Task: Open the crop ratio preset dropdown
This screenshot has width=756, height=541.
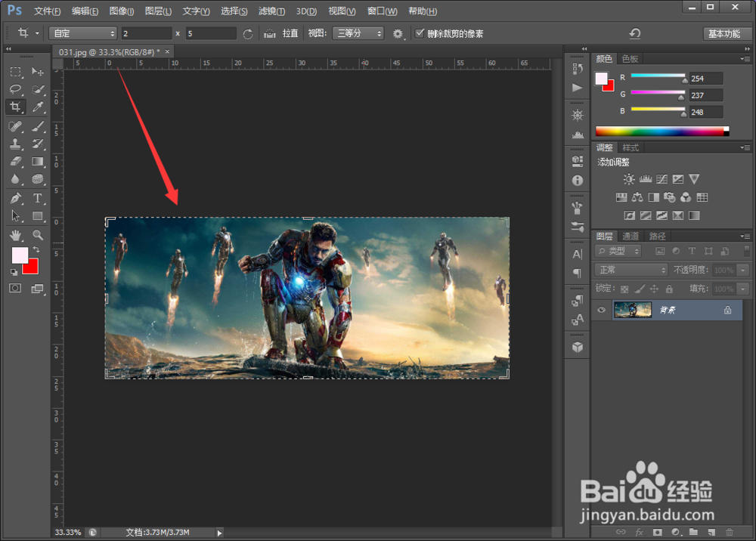Action: 83,33
